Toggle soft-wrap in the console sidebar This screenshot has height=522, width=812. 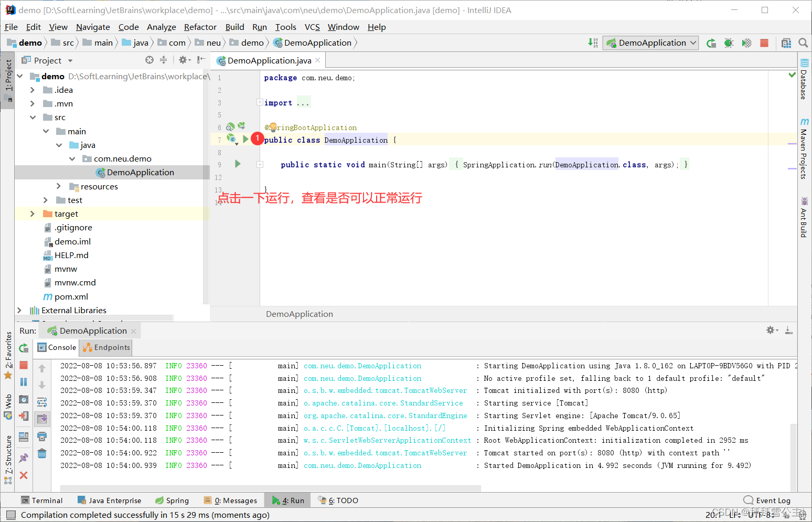pos(42,402)
